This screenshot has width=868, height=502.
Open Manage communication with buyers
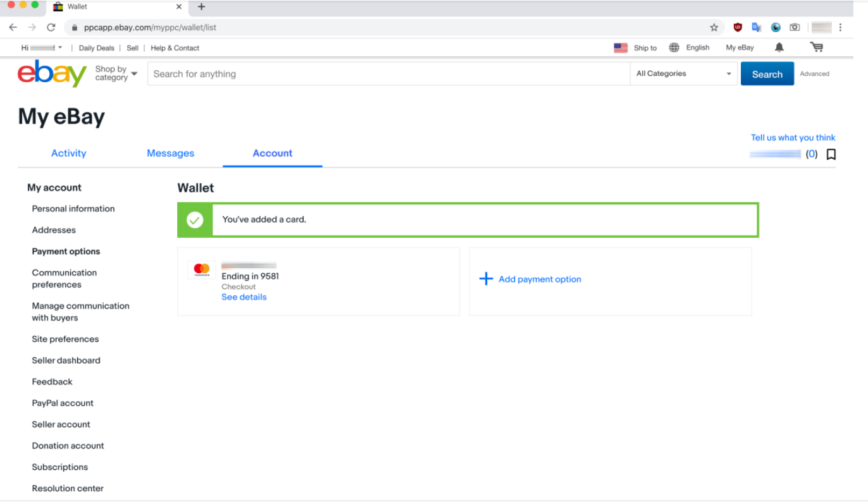80,312
